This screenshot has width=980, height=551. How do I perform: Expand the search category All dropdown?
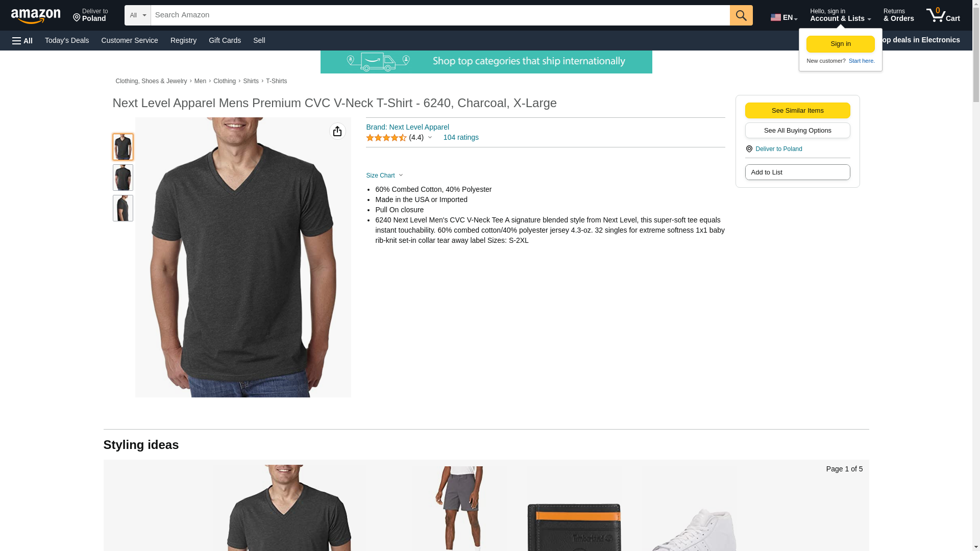[137, 15]
